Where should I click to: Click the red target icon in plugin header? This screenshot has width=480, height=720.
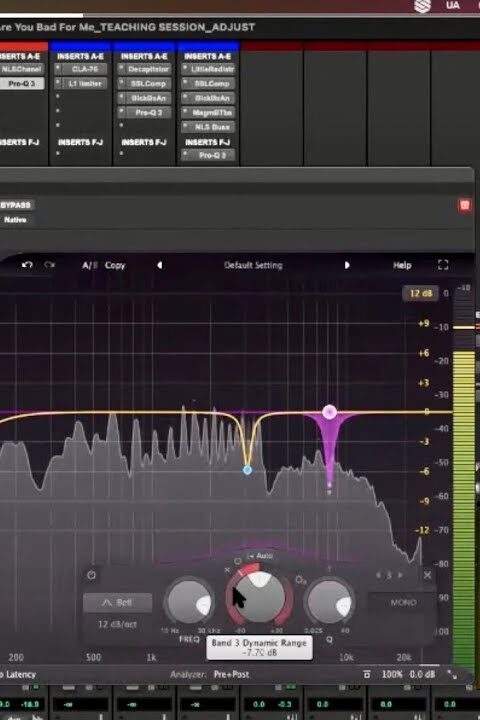click(x=464, y=205)
